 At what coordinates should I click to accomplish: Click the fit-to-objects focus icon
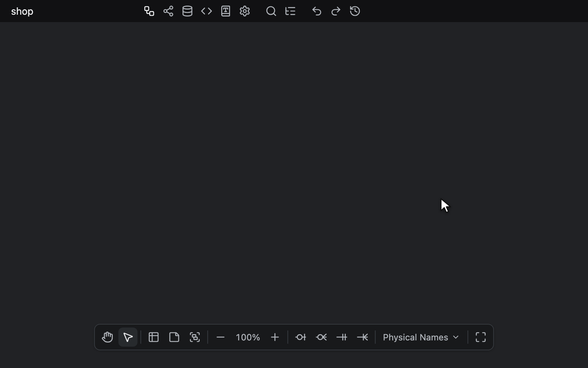click(195, 337)
